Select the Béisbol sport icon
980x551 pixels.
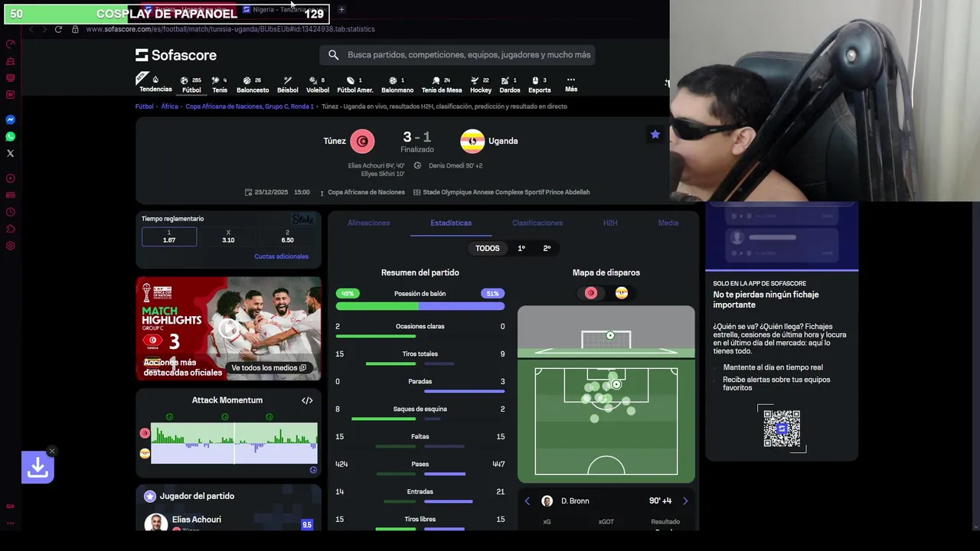[x=288, y=84]
